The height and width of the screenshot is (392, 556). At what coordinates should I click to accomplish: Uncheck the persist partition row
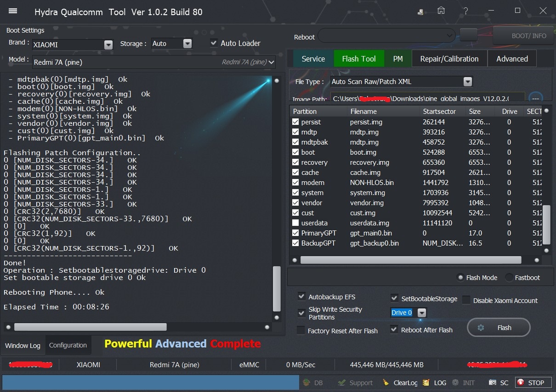point(295,122)
